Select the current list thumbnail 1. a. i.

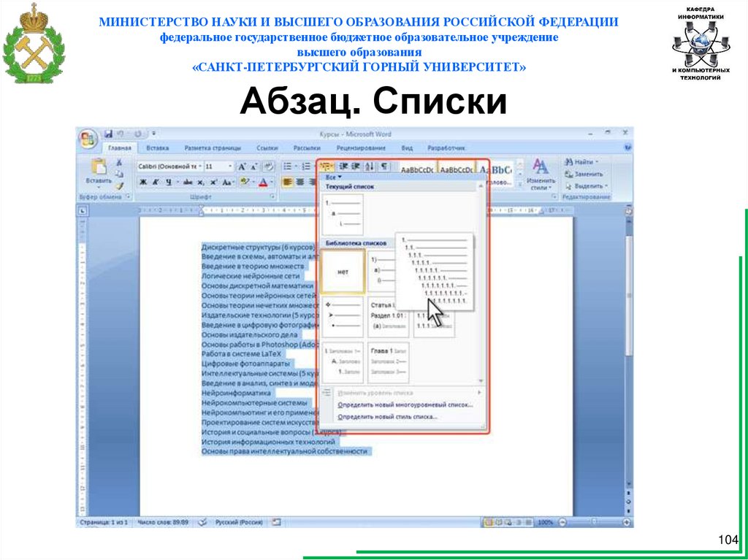(343, 214)
